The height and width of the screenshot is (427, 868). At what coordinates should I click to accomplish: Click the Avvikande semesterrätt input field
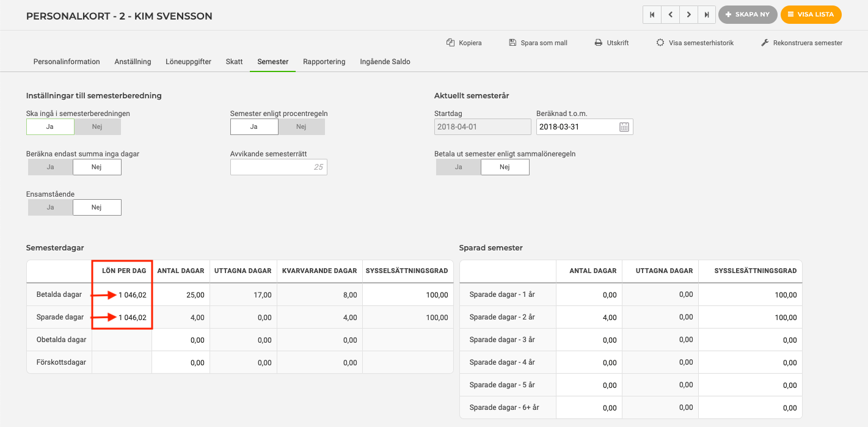pyautogui.click(x=279, y=167)
